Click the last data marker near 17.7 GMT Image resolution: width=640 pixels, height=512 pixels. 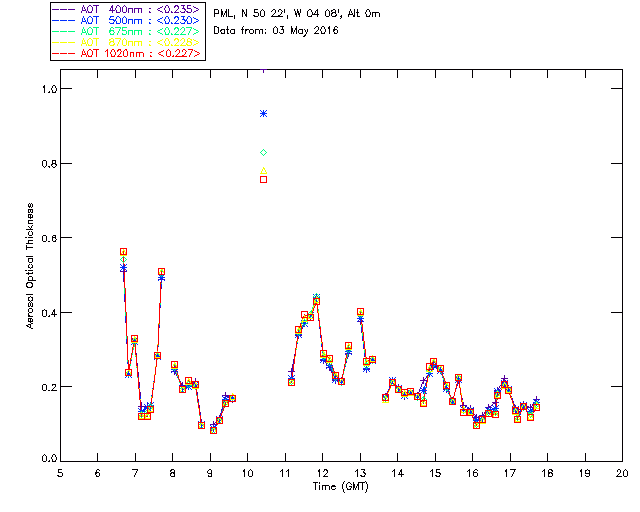click(536, 407)
